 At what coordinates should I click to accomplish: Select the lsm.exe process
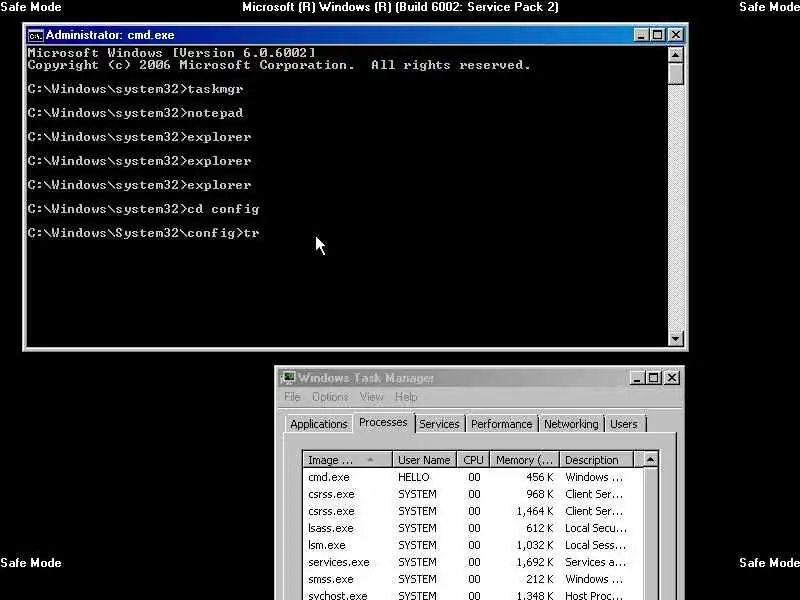(473, 545)
